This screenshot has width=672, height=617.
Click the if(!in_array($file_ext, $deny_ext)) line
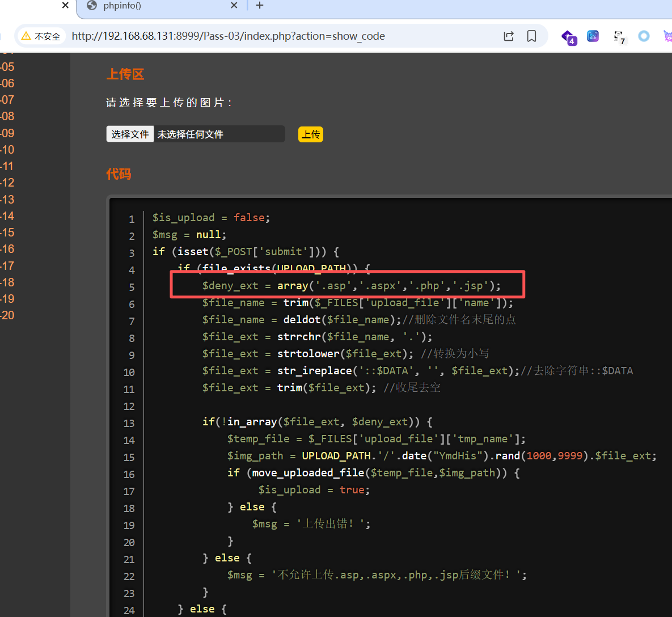click(x=318, y=421)
